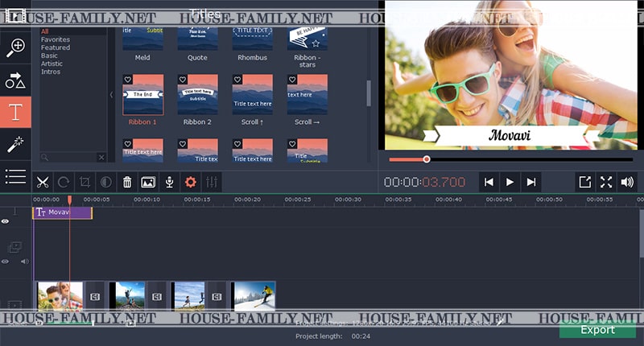The width and height of the screenshot is (644, 346).
Task: Click the Movavi ribbon title in preview
Action: pyautogui.click(x=510, y=135)
